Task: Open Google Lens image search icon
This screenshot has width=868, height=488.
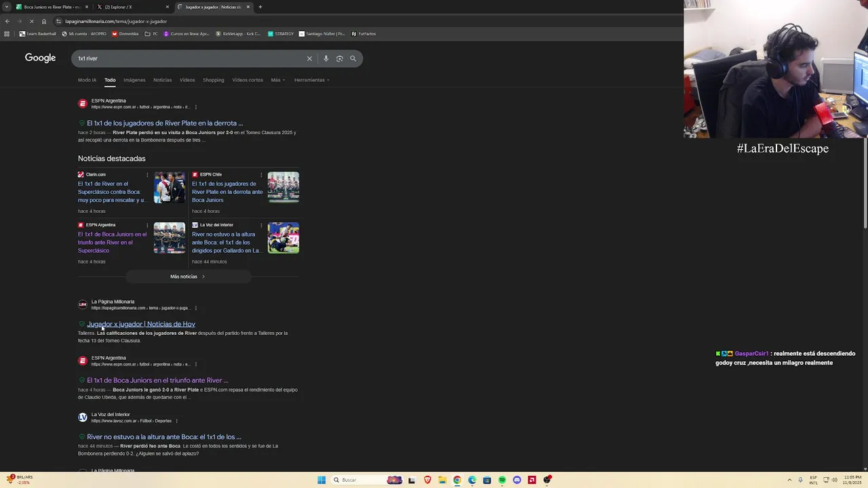Action: (340, 58)
